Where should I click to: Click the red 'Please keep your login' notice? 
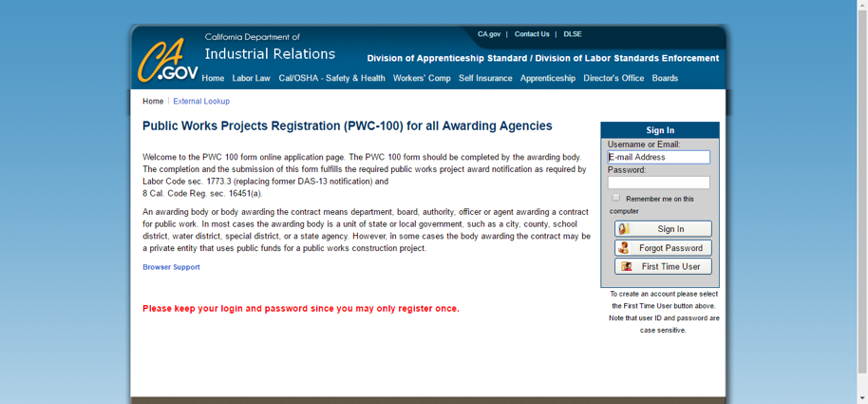301,309
